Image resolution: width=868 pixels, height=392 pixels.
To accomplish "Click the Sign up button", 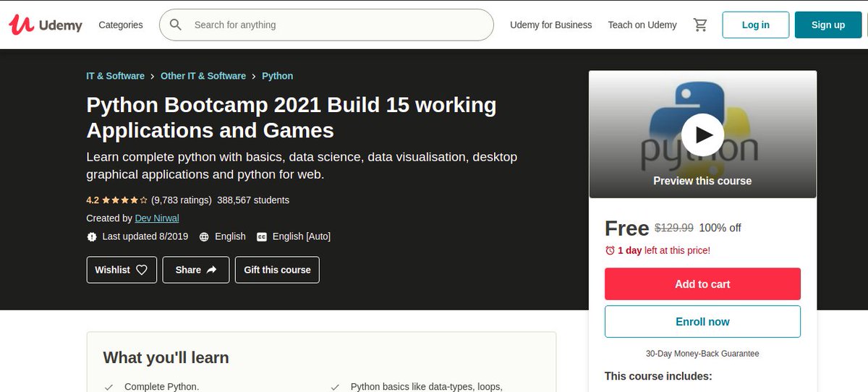I will pos(828,25).
